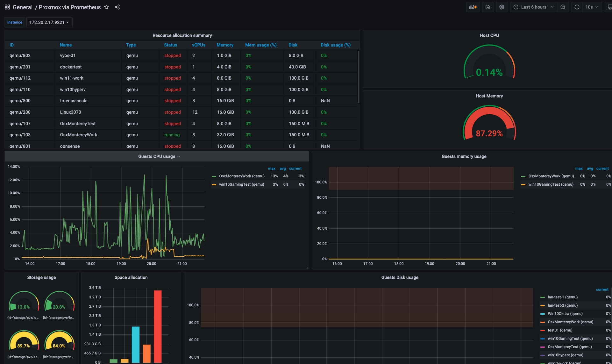The width and height of the screenshot is (612, 364).
Task: Sort CPU legend by current
Action: (295, 168)
